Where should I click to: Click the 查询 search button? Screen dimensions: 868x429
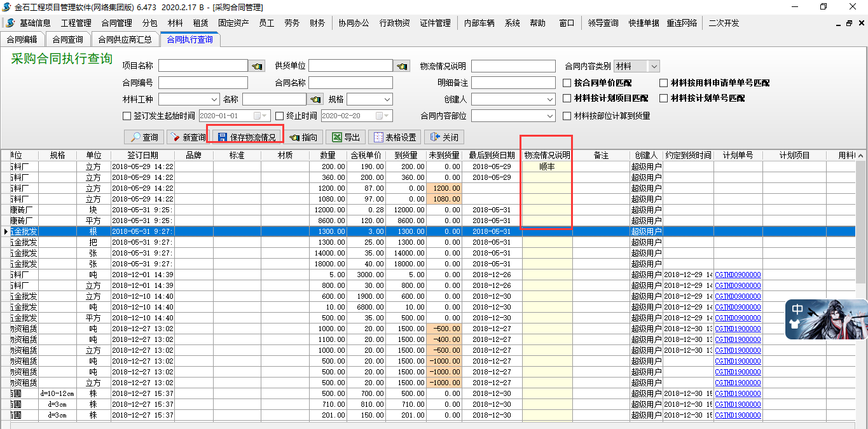pos(144,137)
